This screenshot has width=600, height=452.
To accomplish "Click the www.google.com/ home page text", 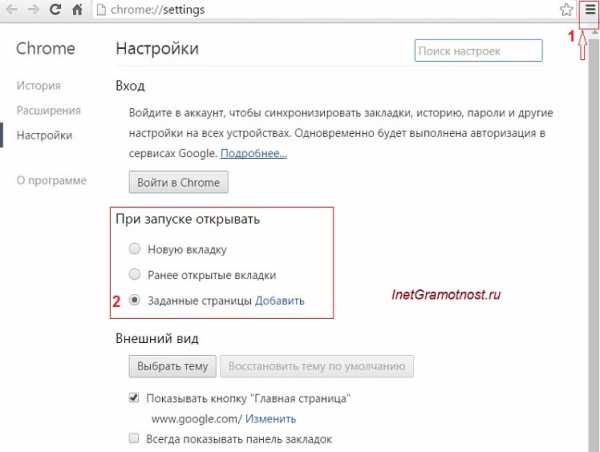I will point(197,419).
